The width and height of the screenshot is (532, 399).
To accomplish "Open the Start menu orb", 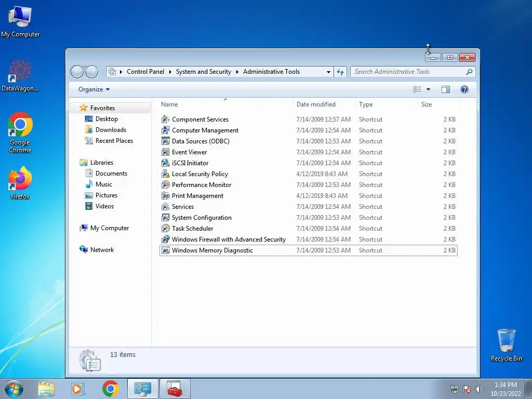I will [14, 389].
